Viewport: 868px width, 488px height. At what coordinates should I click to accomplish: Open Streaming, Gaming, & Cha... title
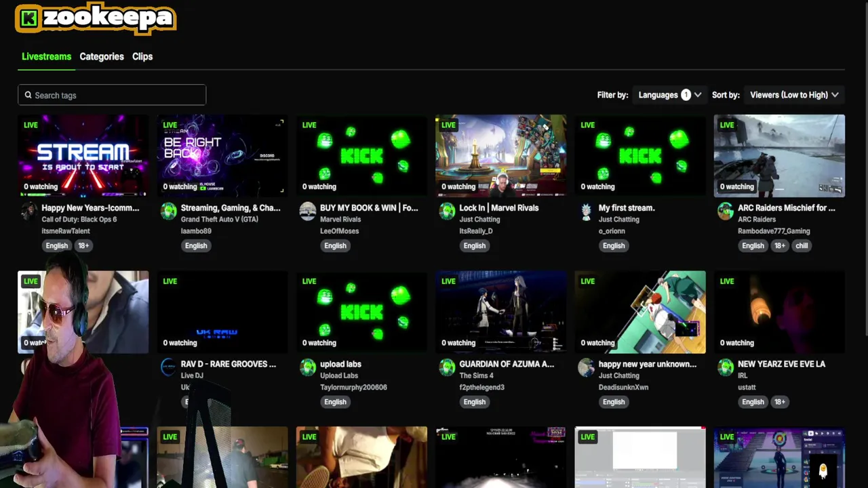(x=231, y=208)
